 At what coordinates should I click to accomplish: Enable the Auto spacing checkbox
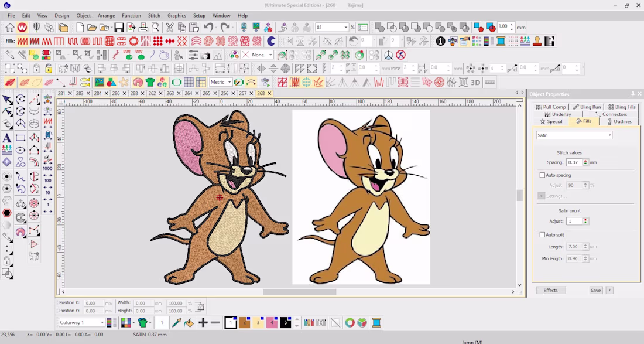[542, 175]
